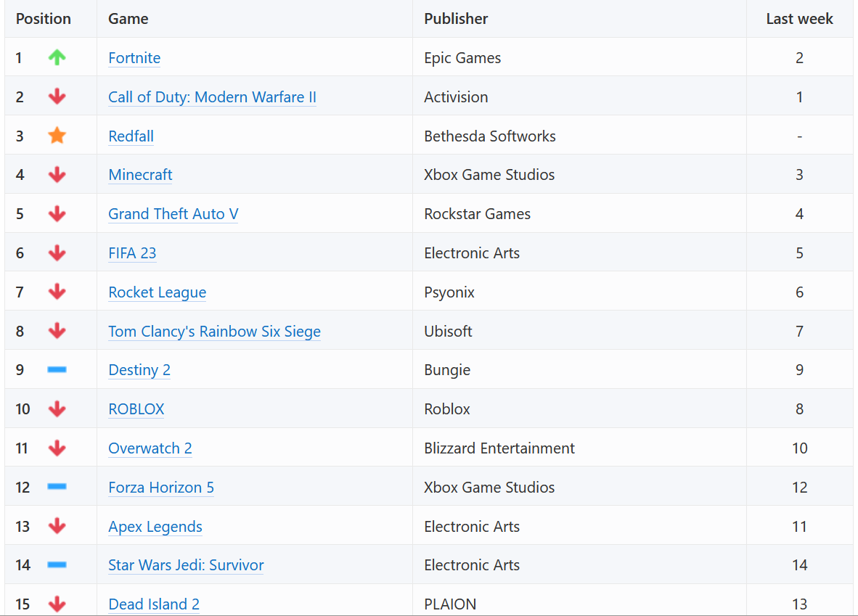
Task: Click last week value 10 in Overwatch 2 row
Action: coord(799,448)
